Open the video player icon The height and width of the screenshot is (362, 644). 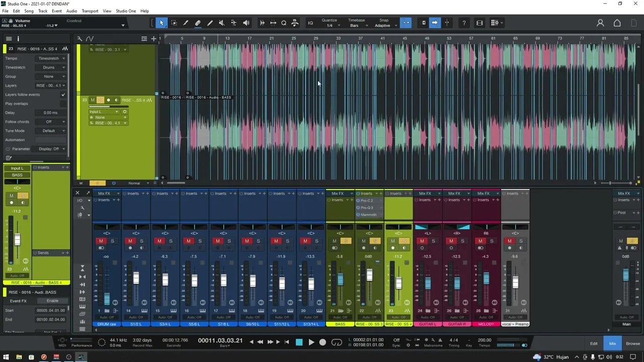coord(479,23)
